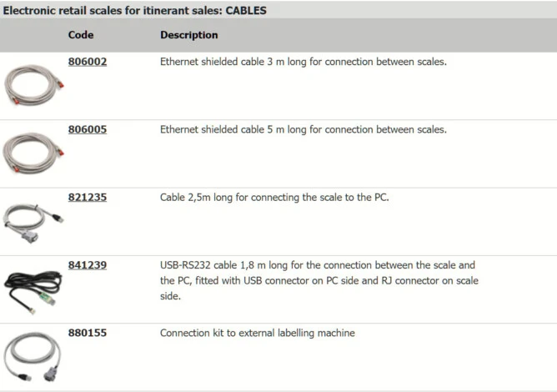The height and width of the screenshot is (392, 557).
Task: Click the 806002 Ethernet cable thumbnail image
Action: pyautogui.click(x=33, y=85)
